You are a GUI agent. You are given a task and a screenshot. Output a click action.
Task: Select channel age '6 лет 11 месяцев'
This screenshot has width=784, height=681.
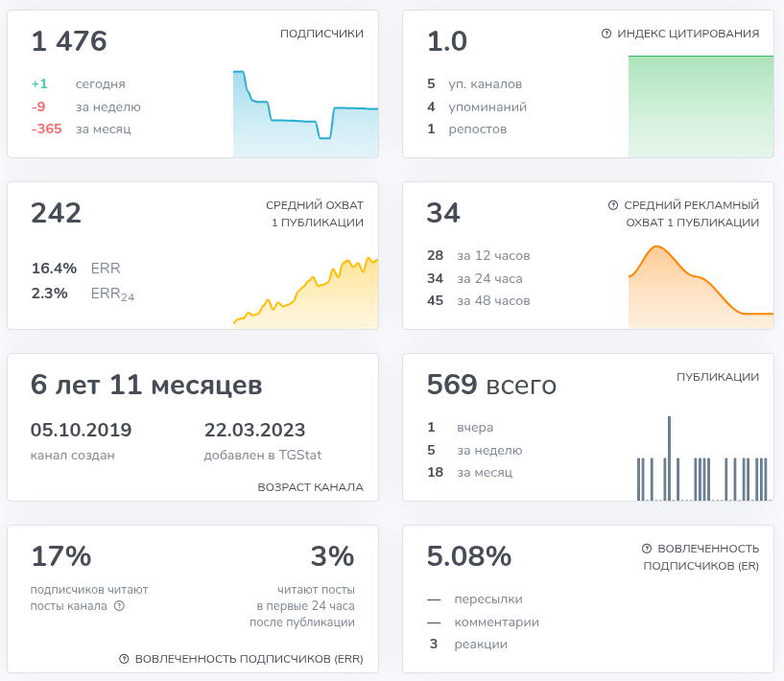[147, 385]
